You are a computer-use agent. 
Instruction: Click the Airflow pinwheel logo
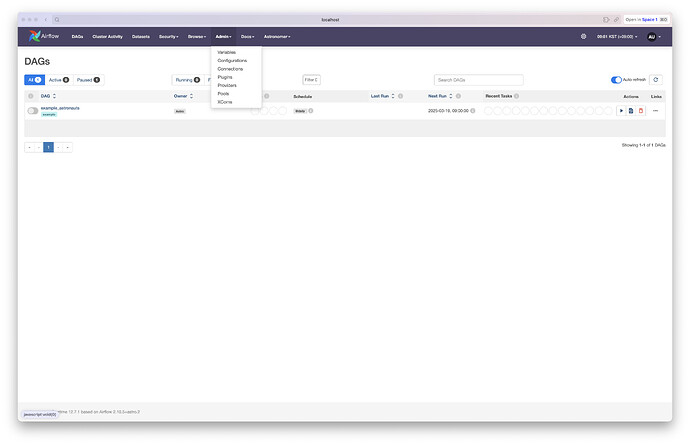point(34,36)
